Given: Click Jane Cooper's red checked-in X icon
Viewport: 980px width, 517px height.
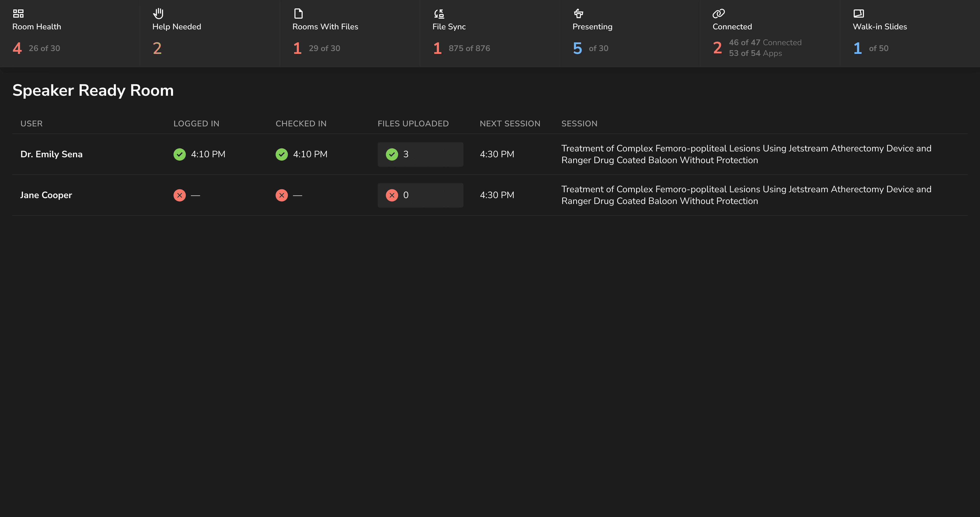Looking at the screenshot, I should pyautogui.click(x=281, y=195).
